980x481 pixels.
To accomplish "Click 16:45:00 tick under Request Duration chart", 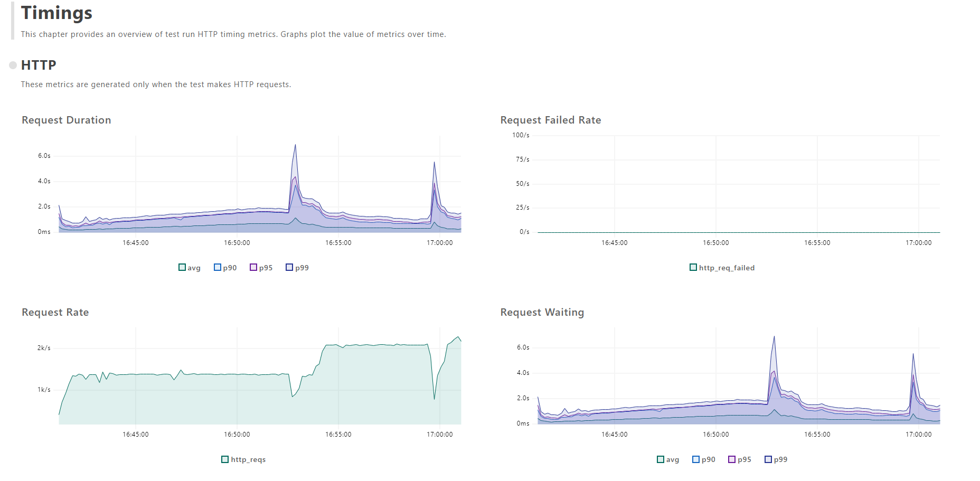I will point(136,243).
